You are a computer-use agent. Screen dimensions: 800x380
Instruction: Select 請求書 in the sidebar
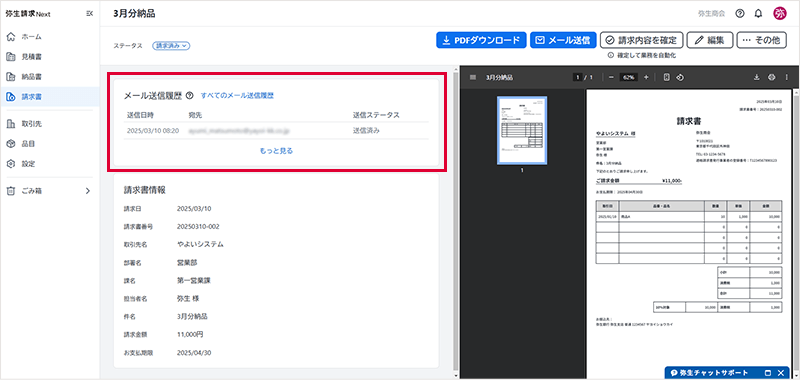tap(49, 96)
